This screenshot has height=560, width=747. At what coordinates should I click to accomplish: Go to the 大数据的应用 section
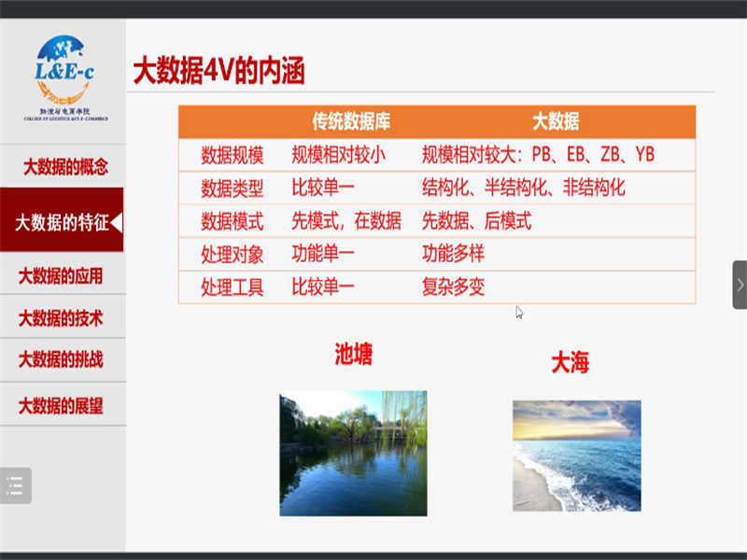pyautogui.click(x=61, y=275)
